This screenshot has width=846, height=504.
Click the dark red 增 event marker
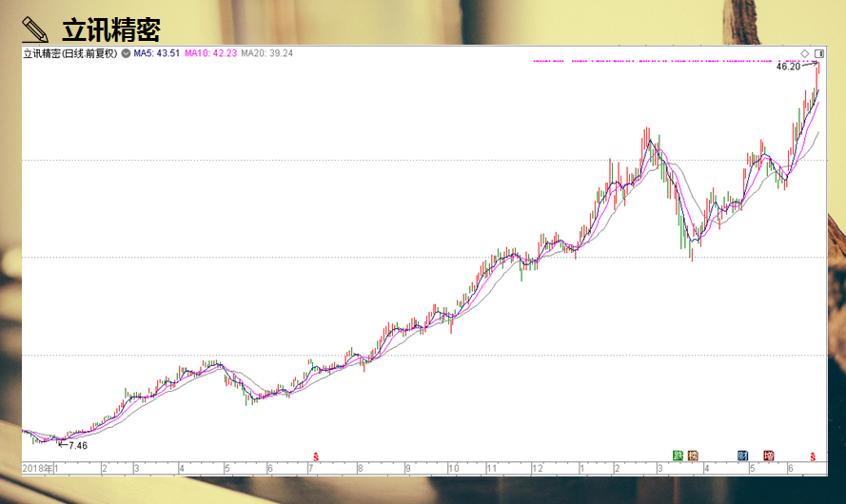[x=769, y=456]
